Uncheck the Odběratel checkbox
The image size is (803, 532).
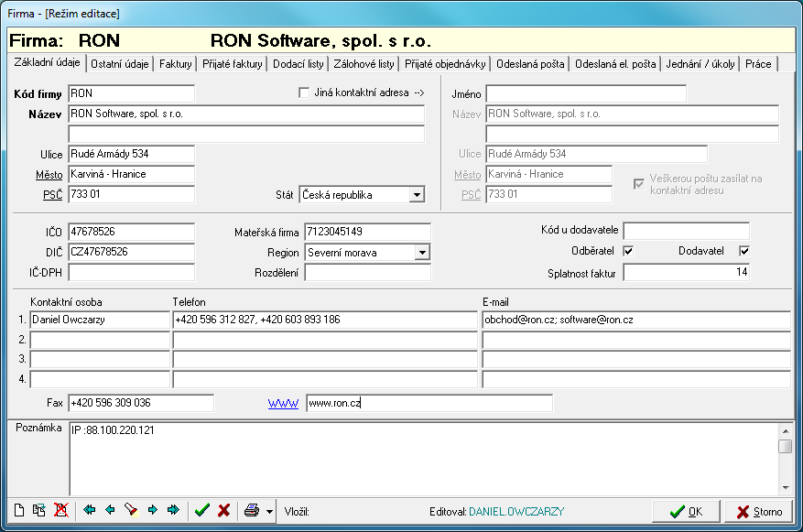[x=628, y=251]
